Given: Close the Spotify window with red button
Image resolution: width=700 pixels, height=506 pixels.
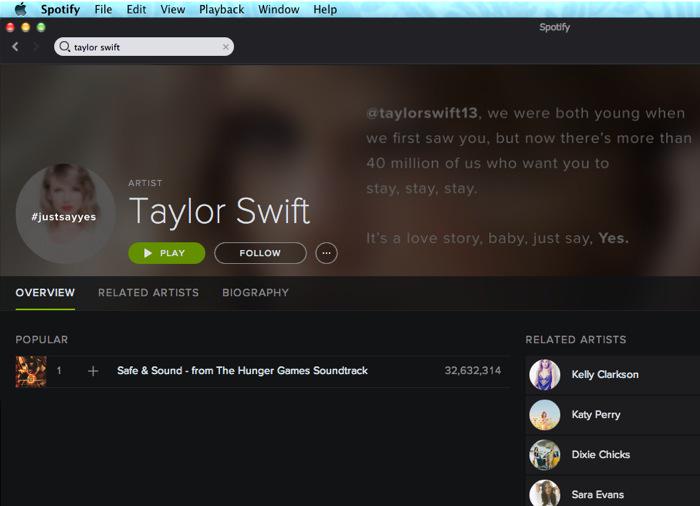Looking at the screenshot, I should pos(10,27).
